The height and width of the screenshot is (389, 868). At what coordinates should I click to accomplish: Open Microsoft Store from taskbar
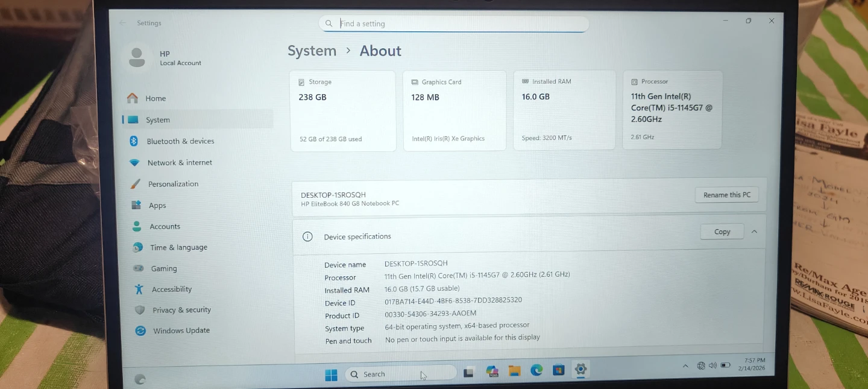pos(559,370)
